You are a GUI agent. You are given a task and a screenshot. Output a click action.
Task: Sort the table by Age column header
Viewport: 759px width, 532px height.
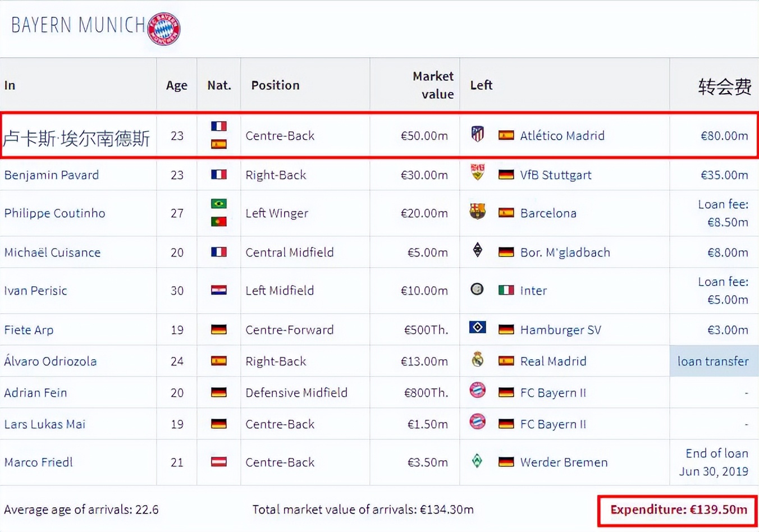click(177, 85)
